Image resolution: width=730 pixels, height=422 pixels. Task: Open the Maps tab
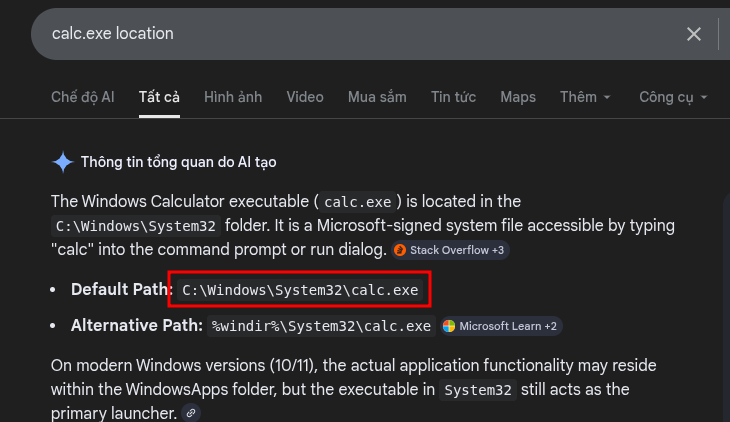(x=518, y=97)
